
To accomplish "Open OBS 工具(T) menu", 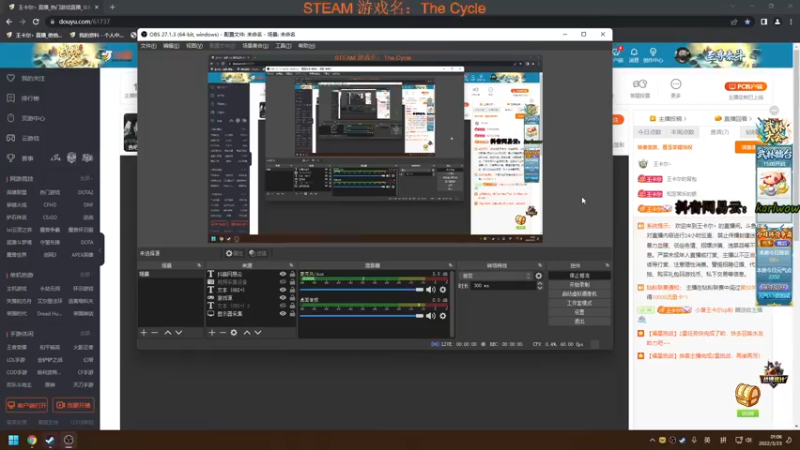I will tap(283, 46).
